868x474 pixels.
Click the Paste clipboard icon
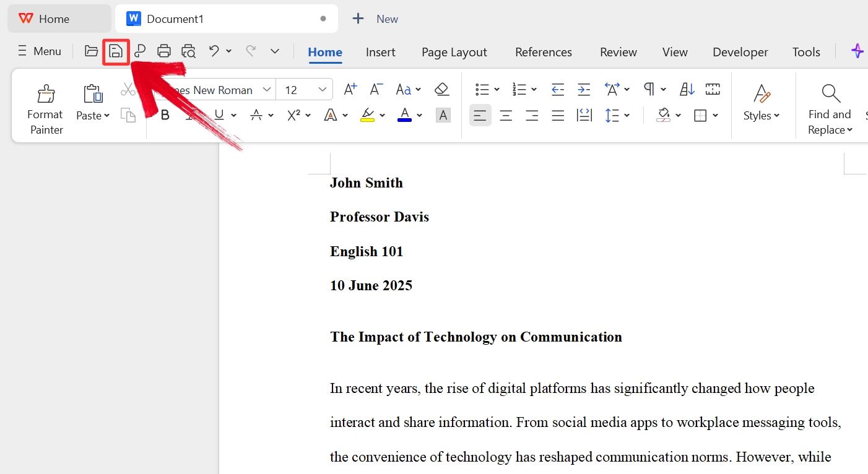click(93, 94)
